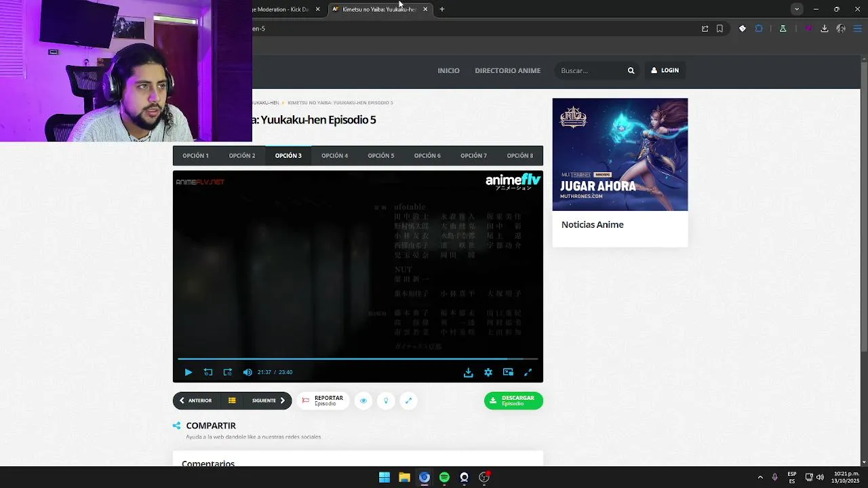Open the extensions puzzle icon
868x488 pixels.
click(x=759, y=28)
